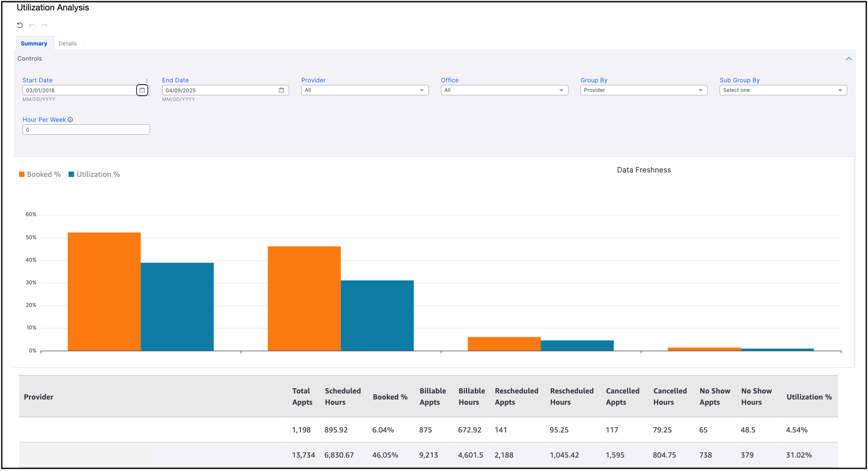Click the Hour Per Week input field
868x471 pixels.
click(86, 130)
